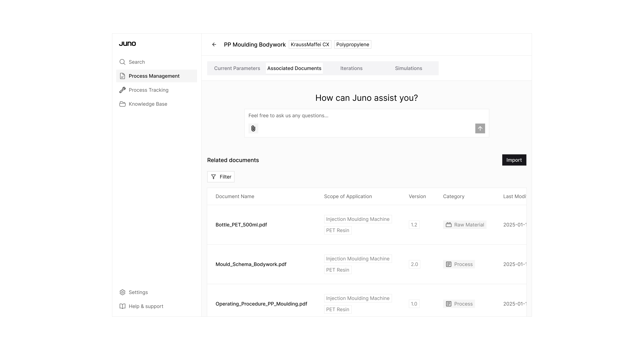
Task: Open the Knowledge Base folder item
Action: pyautogui.click(x=148, y=104)
